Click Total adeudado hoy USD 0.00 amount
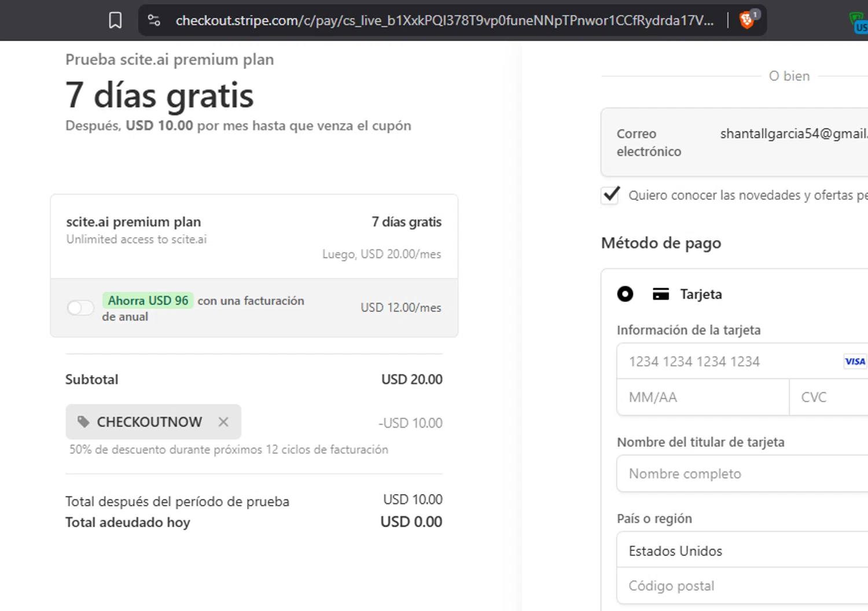868x611 pixels. [x=411, y=522]
